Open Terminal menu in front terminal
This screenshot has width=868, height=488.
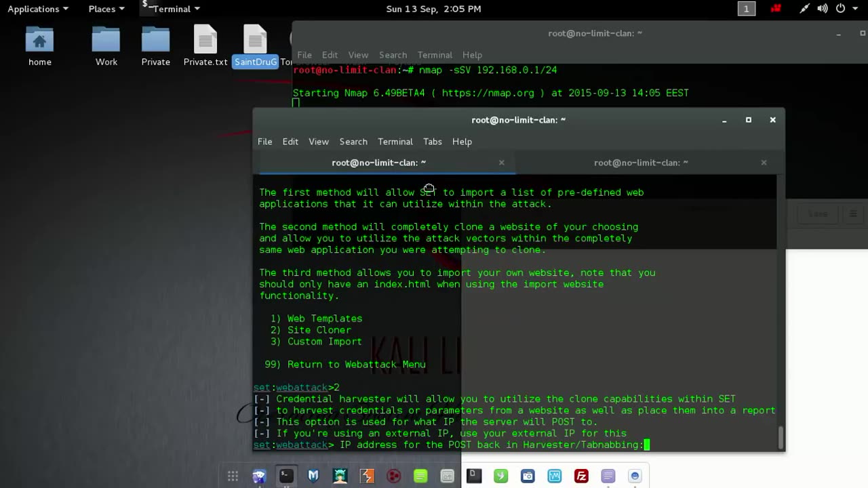tap(395, 142)
